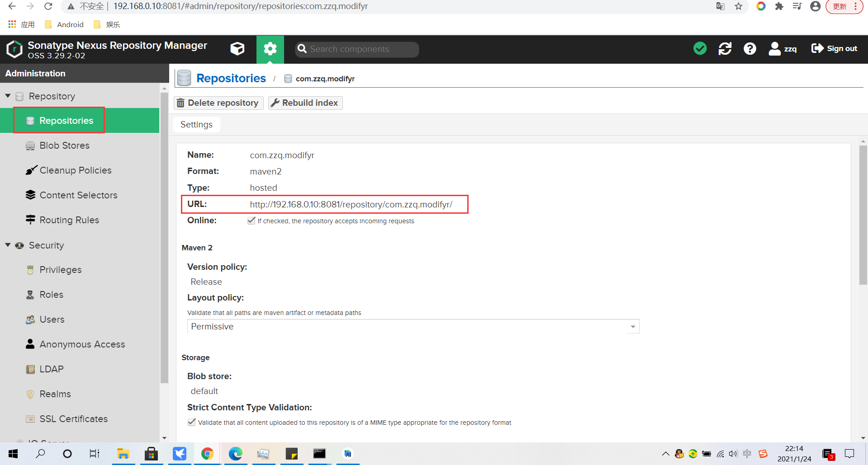Bookmark this page with the star icon

click(x=739, y=6)
